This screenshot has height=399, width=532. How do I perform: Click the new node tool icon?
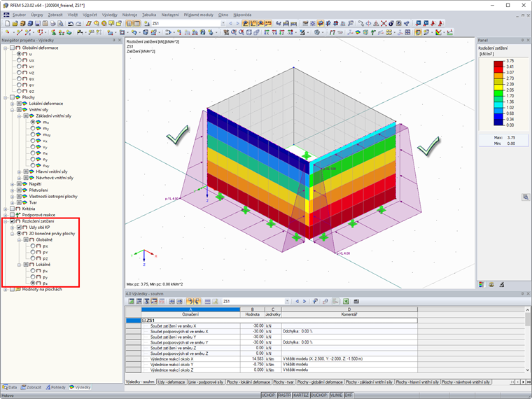[7, 33]
